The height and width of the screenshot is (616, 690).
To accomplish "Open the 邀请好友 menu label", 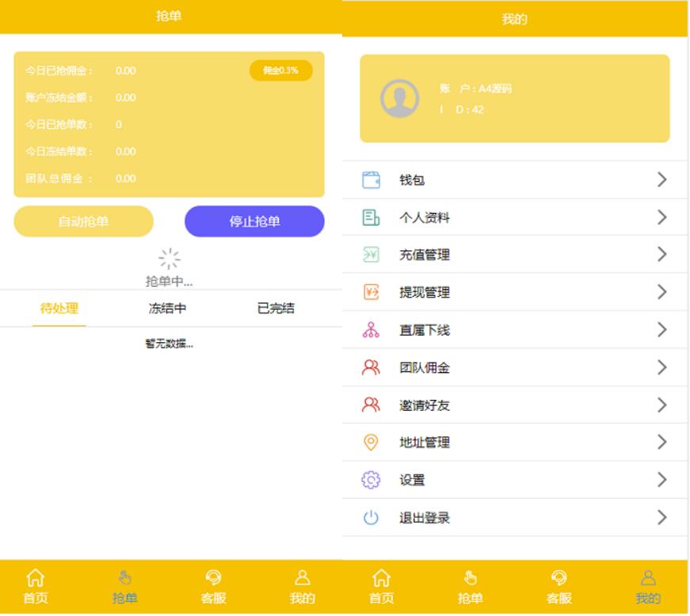I will point(424,405).
